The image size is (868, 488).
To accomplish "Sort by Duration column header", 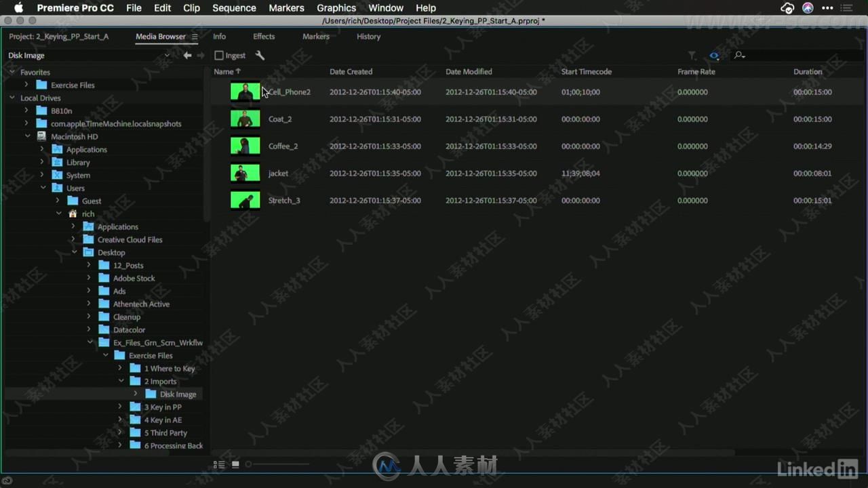I will [x=808, y=71].
